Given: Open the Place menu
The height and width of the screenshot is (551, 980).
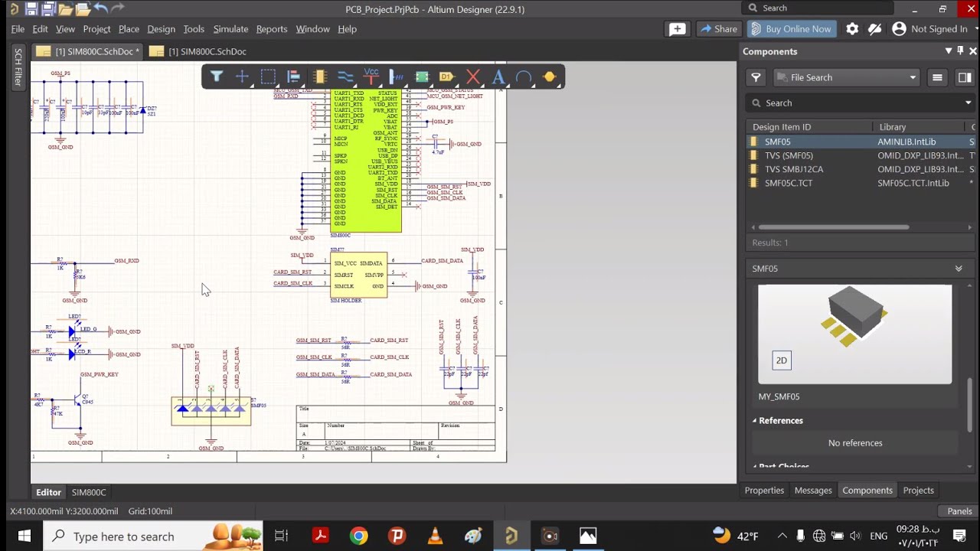Looking at the screenshot, I should [x=129, y=29].
